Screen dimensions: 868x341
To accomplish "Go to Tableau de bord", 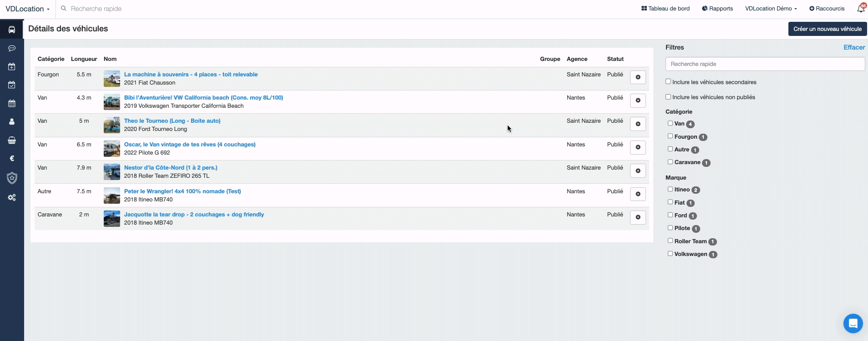I will click(x=665, y=9).
